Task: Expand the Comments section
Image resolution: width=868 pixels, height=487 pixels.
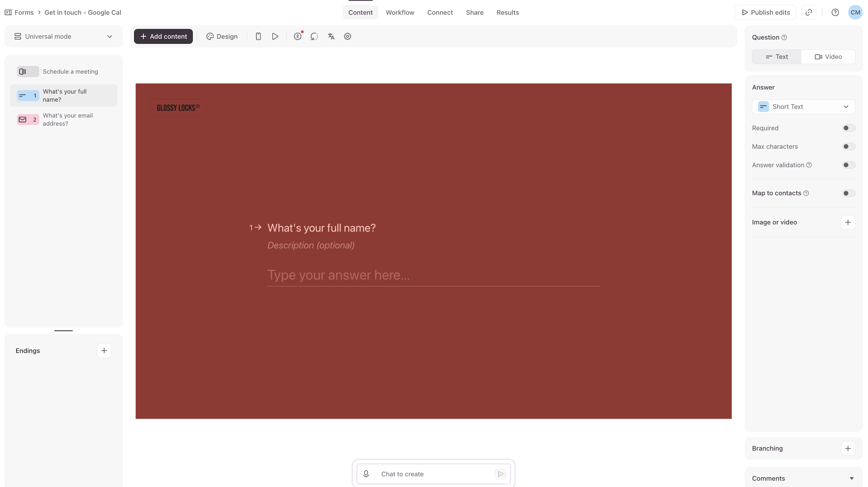Action: tap(851, 478)
